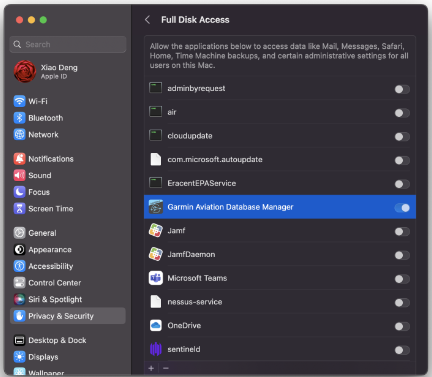Click the JamfDaemon app icon
Viewport: 432px width, 377px height.
(x=156, y=254)
